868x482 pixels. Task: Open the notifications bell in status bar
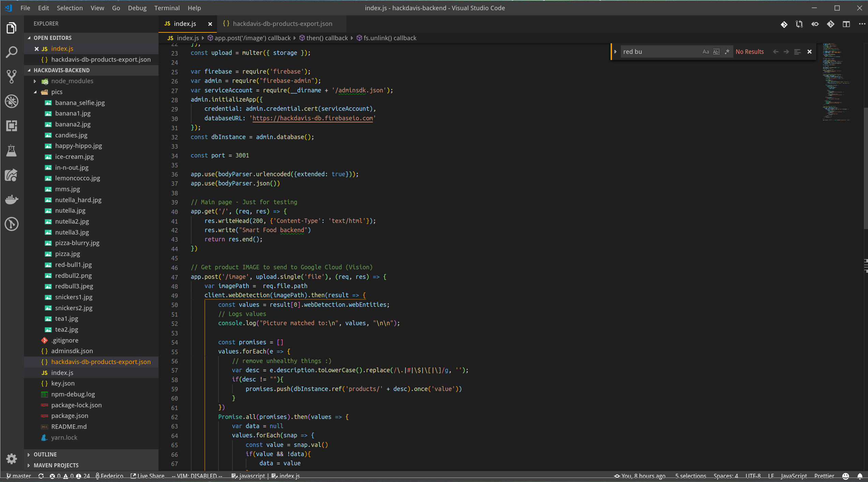(860, 476)
